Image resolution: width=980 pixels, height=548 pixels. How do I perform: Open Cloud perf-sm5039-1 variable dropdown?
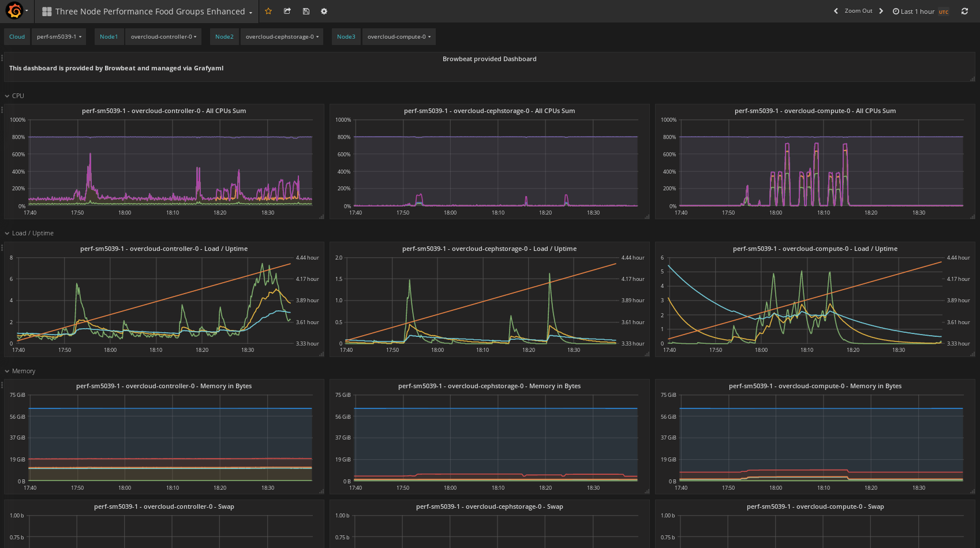click(x=59, y=37)
